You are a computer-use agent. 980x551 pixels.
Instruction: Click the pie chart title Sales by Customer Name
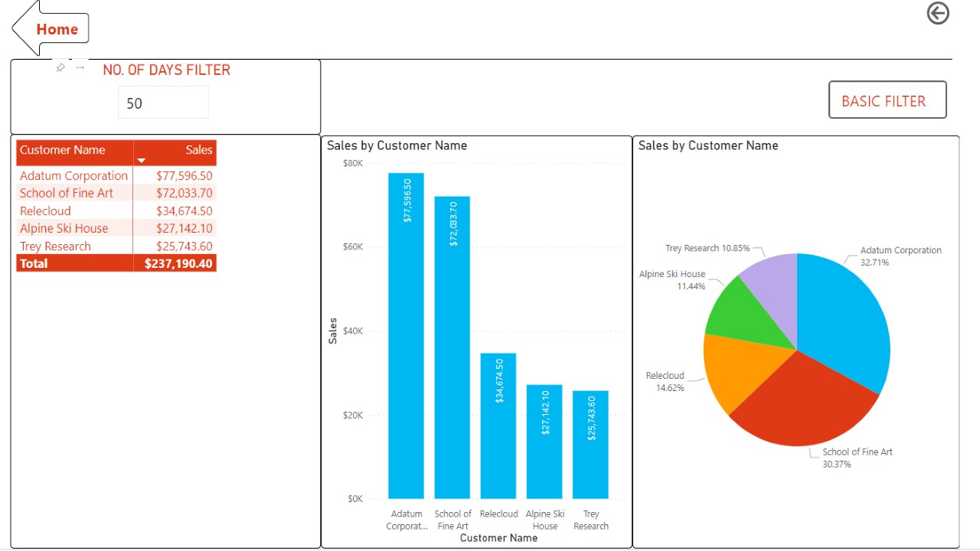708,145
